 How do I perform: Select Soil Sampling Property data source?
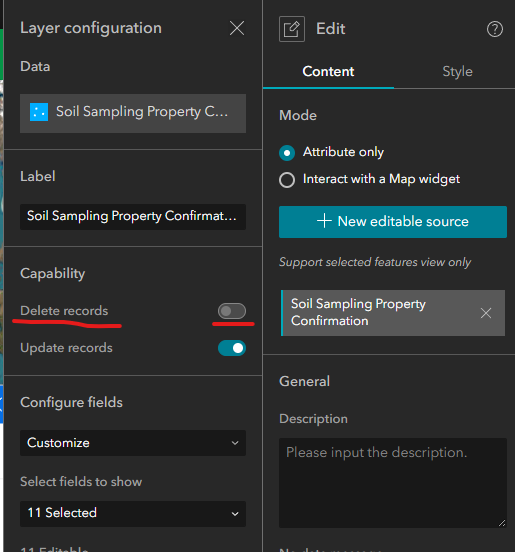coord(133,113)
